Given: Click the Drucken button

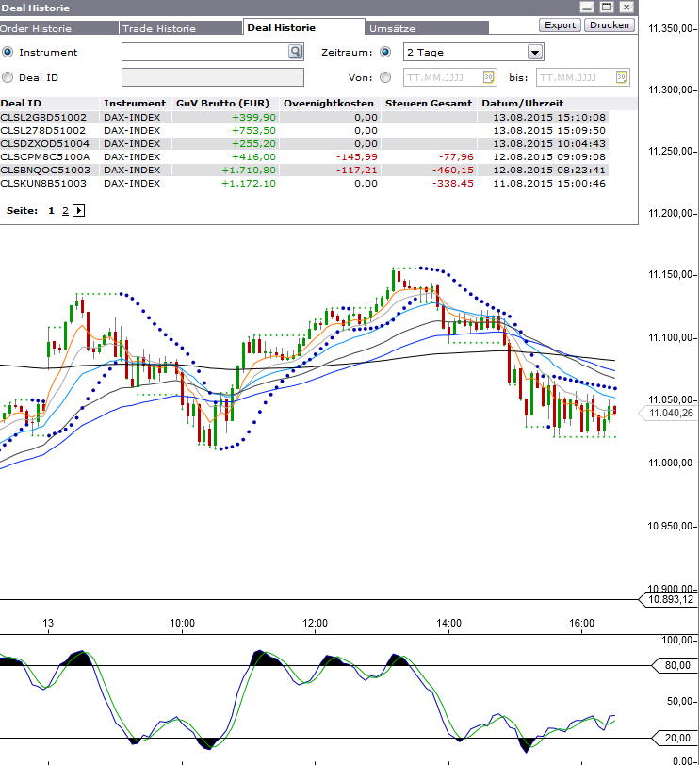Looking at the screenshot, I should pyautogui.click(x=610, y=25).
